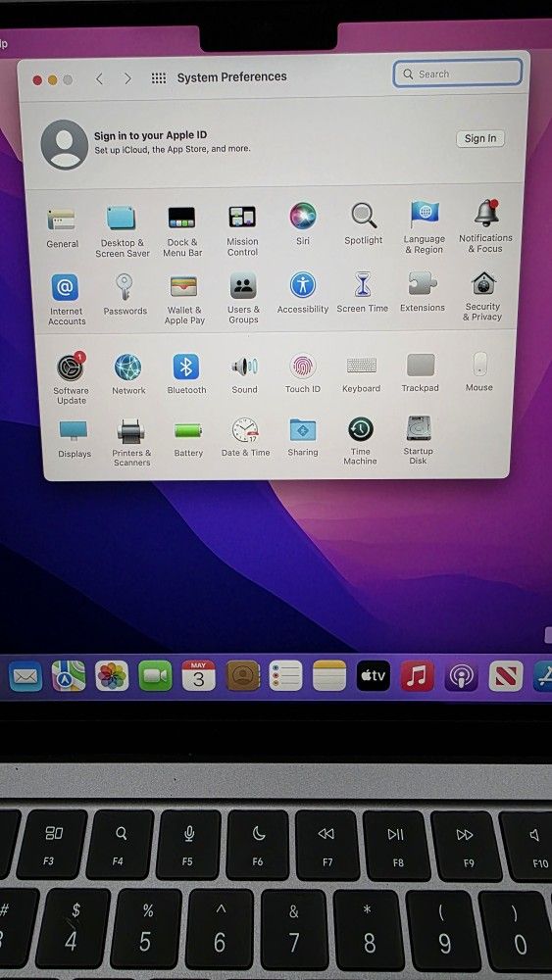The height and width of the screenshot is (980, 552).
Task: Click the Apple ID avatar placeholder
Action: tap(65, 144)
